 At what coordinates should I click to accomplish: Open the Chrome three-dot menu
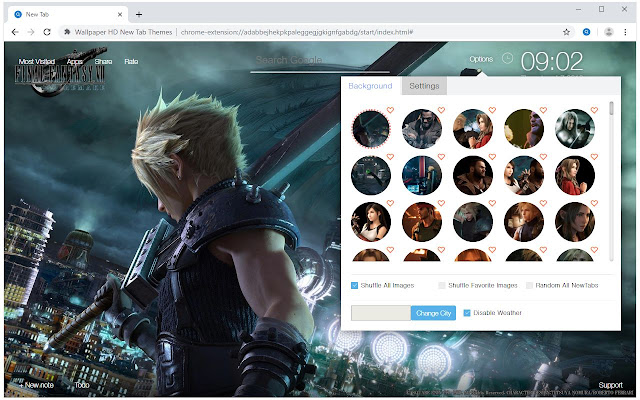point(625,32)
